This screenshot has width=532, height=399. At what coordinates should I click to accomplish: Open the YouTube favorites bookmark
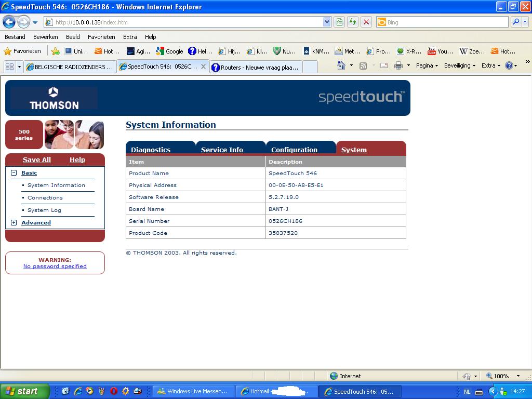click(x=441, y=51)
